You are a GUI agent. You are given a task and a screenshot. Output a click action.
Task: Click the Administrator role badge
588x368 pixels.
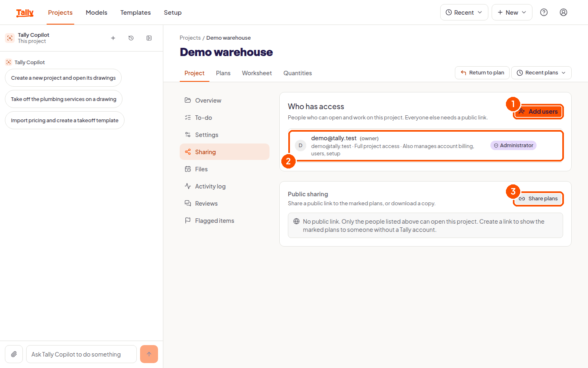coord(513,146)
